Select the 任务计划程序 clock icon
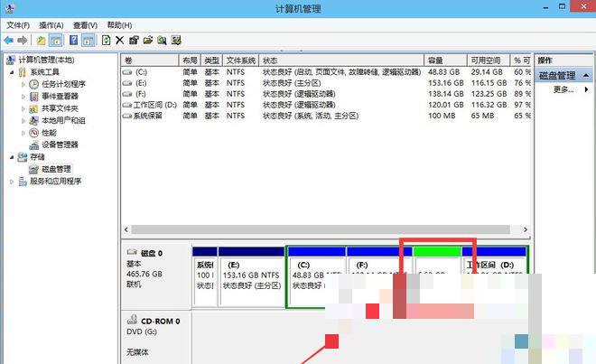 pos(33,84)
